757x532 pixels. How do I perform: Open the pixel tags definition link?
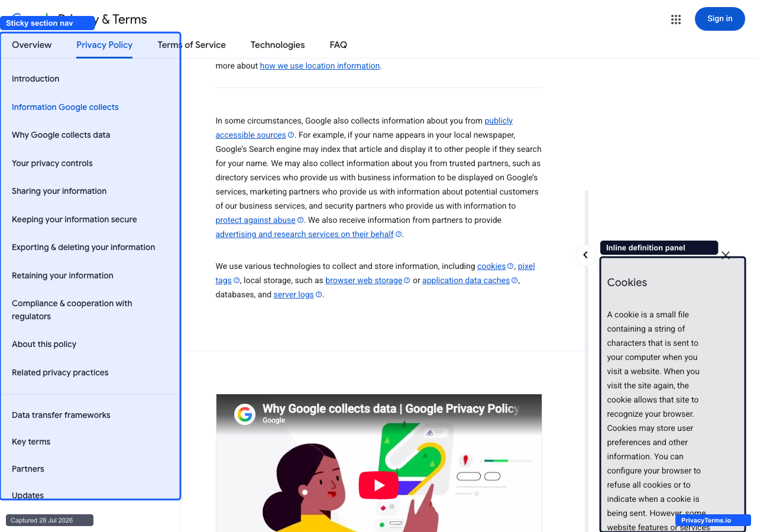click(526, 266)
